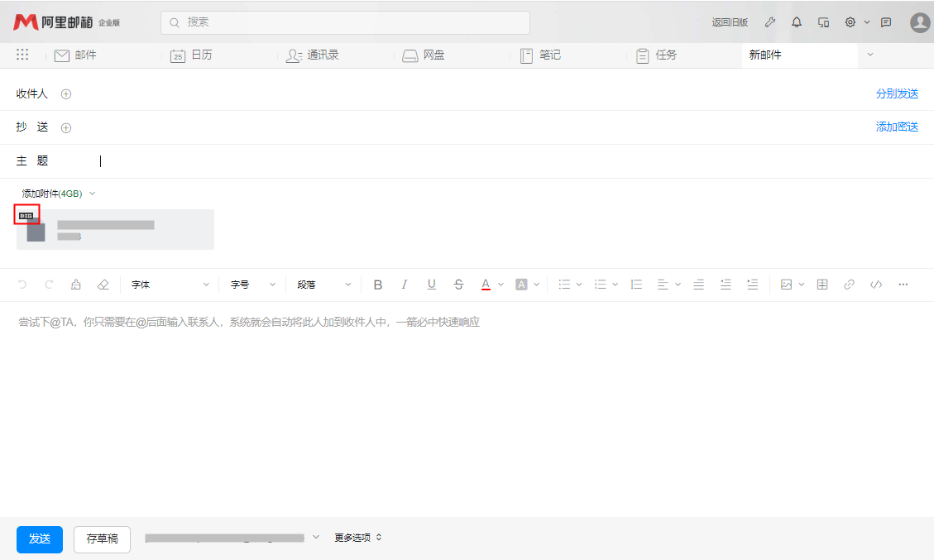934x560 pixels.
Task: Click the plus icon next to 收件人
Action: [66, 94]
